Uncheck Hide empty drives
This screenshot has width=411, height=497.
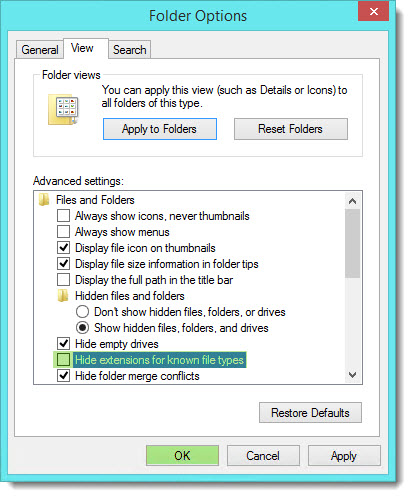(63, 344)
